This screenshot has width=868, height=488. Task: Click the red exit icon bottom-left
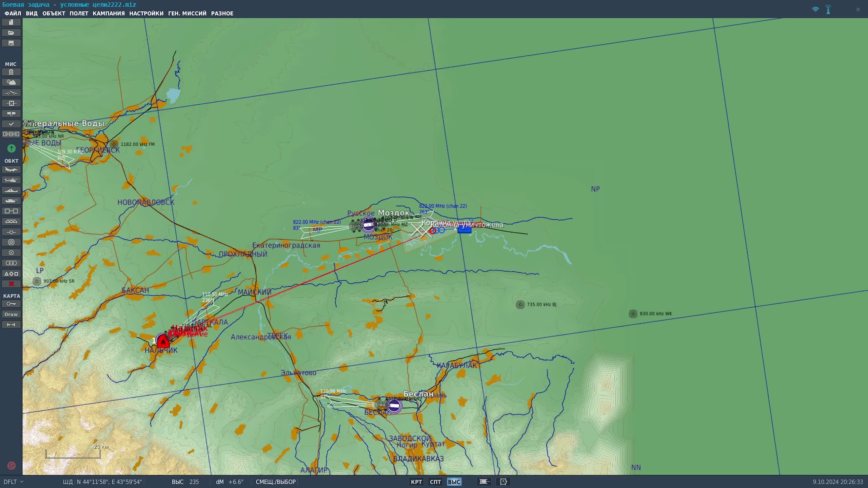tap(11, 465)
